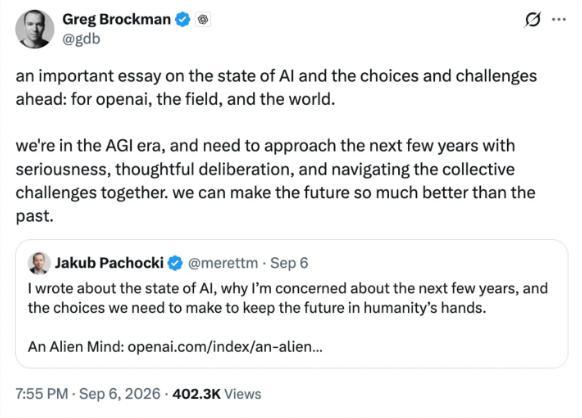Screen dimensions: 582x418
Task: Open Greg Brockman's profile picture
Action: click(x=35, y=29)
